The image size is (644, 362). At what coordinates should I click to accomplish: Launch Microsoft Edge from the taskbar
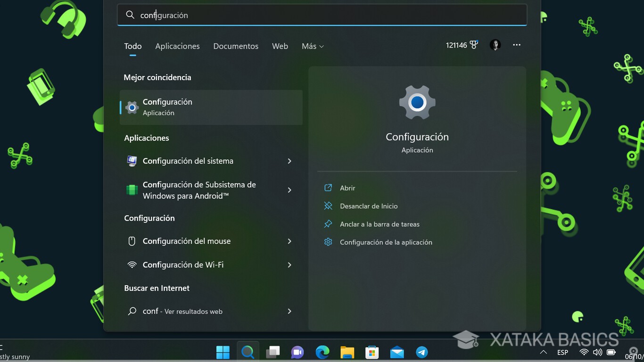pos(322,352)
